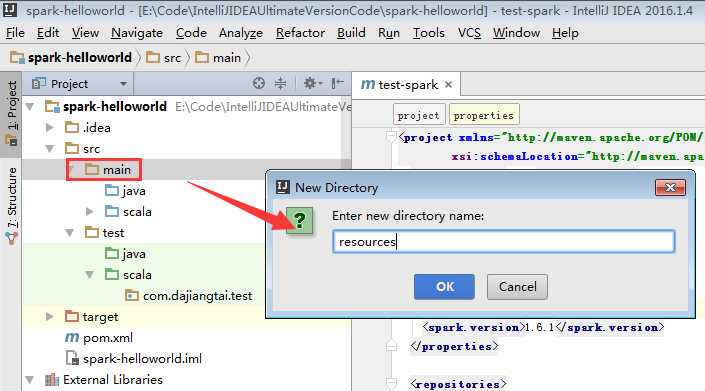Click the Project view icon in panel header
The image size is (705, 391).
[x=39, y=84]
